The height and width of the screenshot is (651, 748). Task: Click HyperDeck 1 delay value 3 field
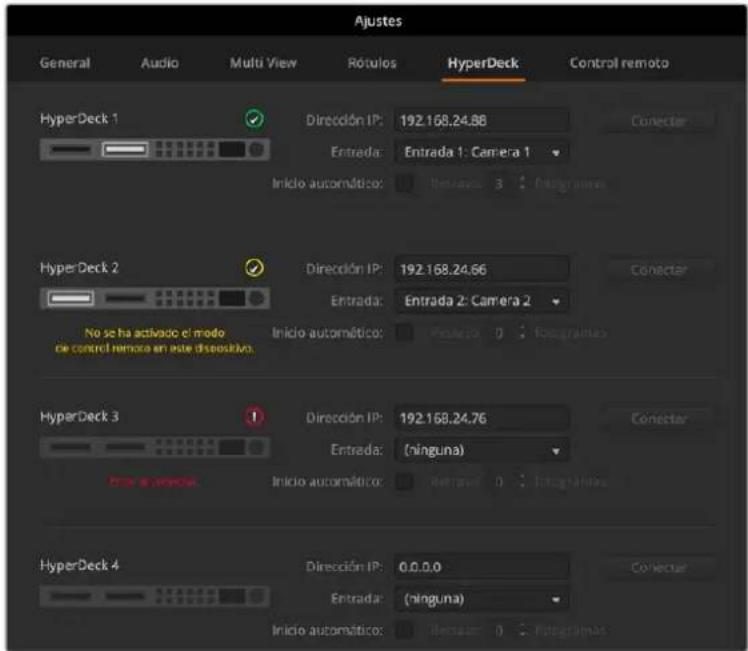[499, 184]
